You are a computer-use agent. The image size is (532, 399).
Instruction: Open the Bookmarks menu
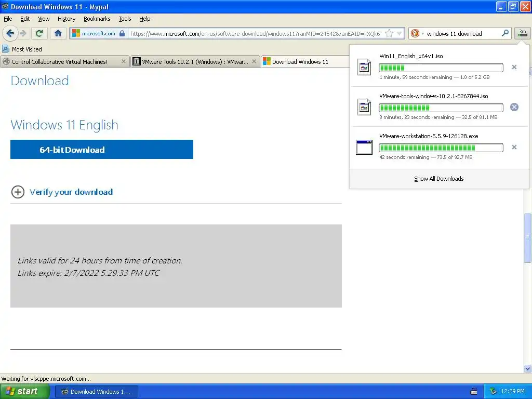(97, 19)
